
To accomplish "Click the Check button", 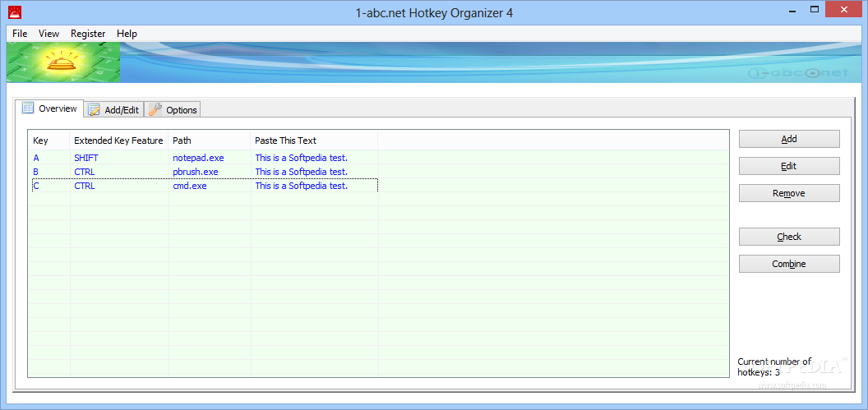I will (x=789, y=237).
